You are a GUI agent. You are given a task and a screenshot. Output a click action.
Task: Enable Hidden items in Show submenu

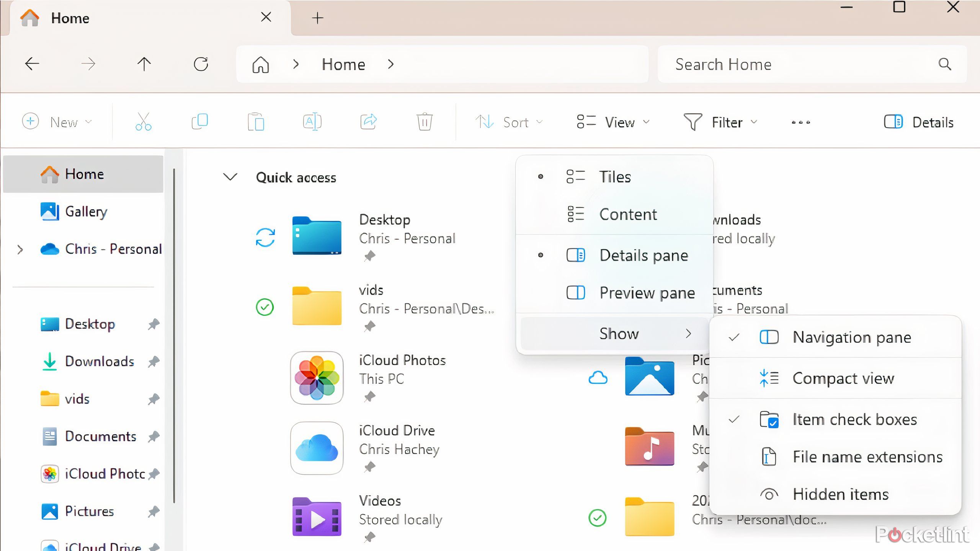tap(840, 494)
